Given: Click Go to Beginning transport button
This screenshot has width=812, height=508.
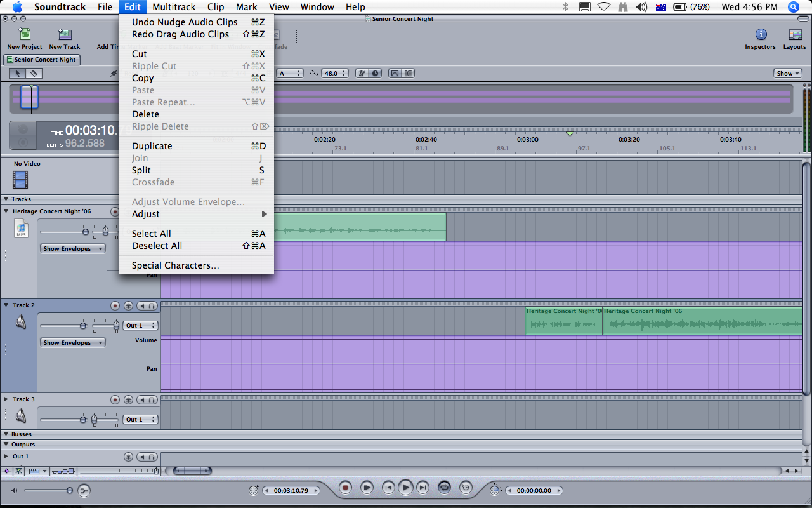Looking at the screenshot, I should (x=388, y=488).
